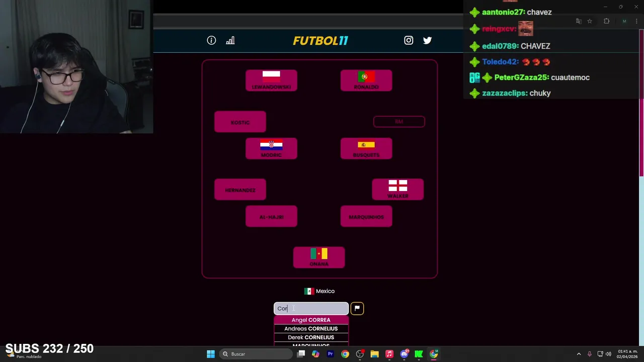Select the empty RM position slot
644x362 pixels.
coord(399,122)
